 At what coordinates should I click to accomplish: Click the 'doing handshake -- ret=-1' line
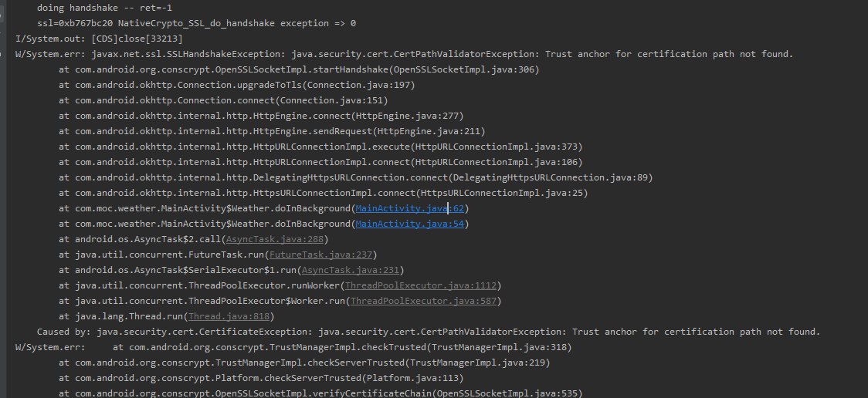point(104,8)
